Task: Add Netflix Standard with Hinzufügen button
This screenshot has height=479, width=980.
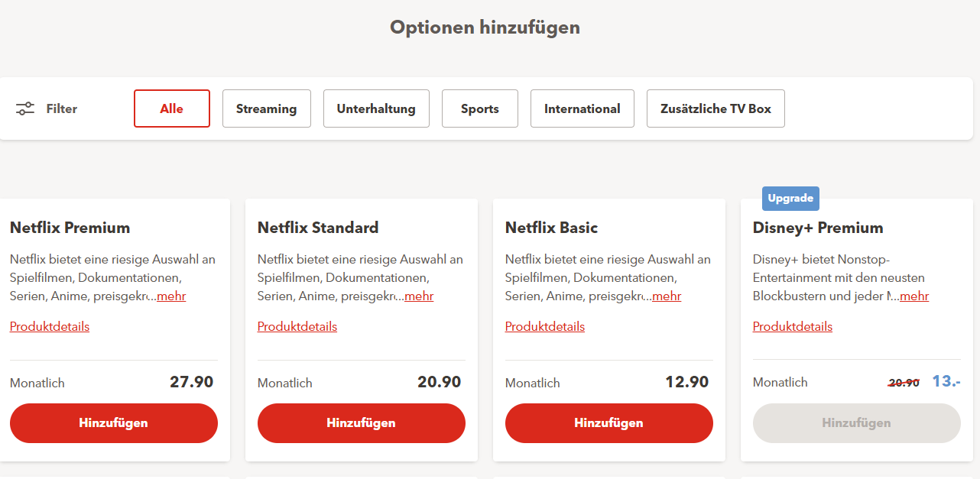Action: pyautogui.click(x=361, y=423)
